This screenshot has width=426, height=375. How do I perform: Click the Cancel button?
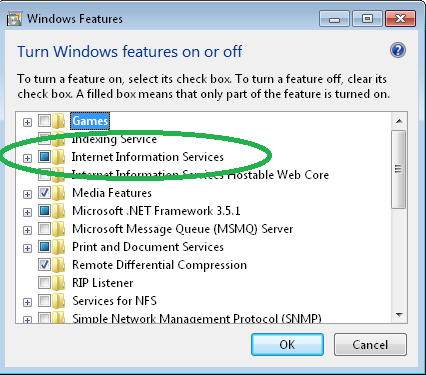click(370, 344)
